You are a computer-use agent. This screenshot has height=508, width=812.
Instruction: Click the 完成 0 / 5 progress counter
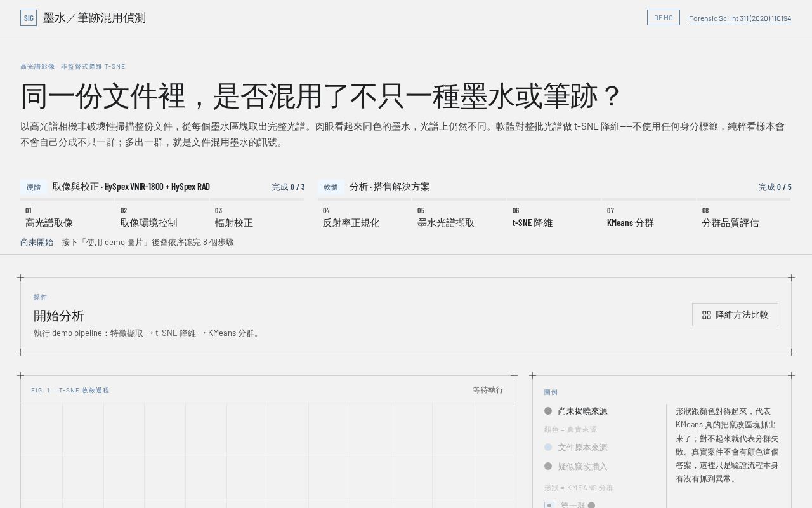(x=775, y=187)
